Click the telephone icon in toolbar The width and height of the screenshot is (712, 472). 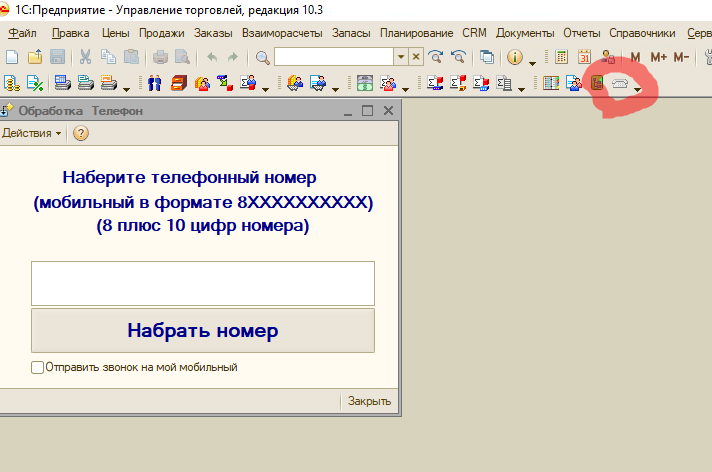click(620, 83)
